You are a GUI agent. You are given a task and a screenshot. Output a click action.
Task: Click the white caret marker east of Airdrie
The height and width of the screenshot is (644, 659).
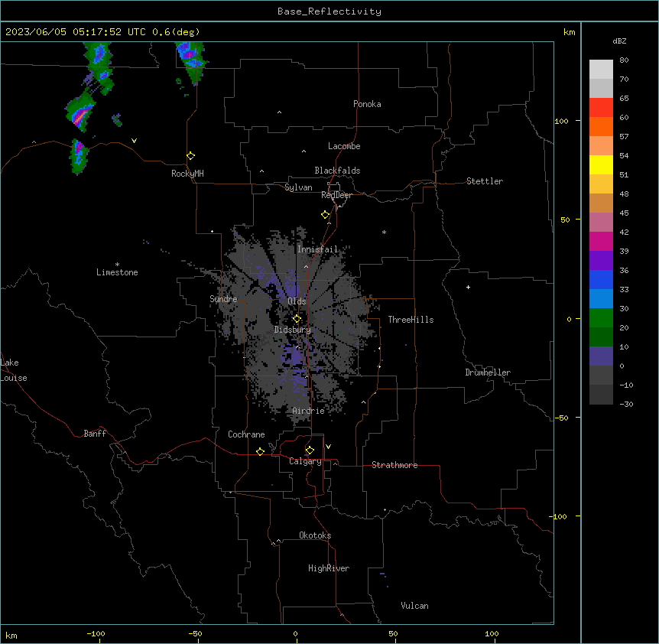click(x=364, y=402)
